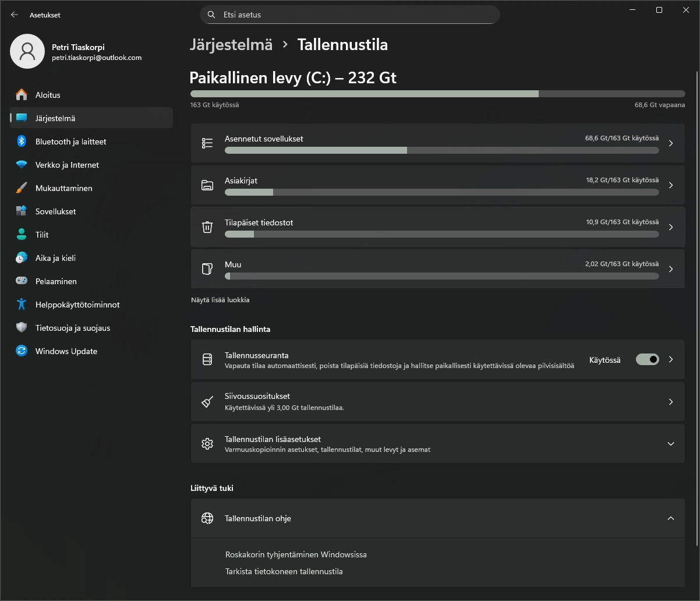Image resolution: width=700 pixels, height=601 pixels.
Task: Click the Etsi asetus search field
Action: tap(349, 15)
